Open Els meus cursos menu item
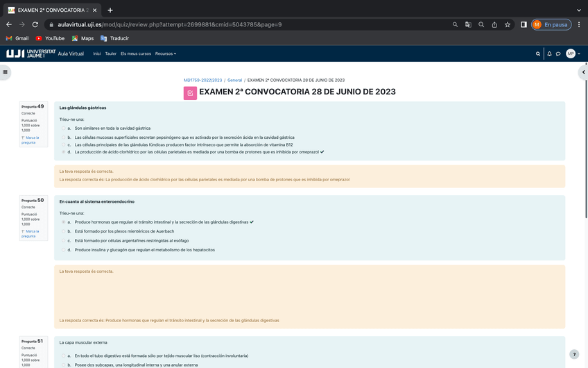Viewport: 588px width, 368px height. coord(136,53)
